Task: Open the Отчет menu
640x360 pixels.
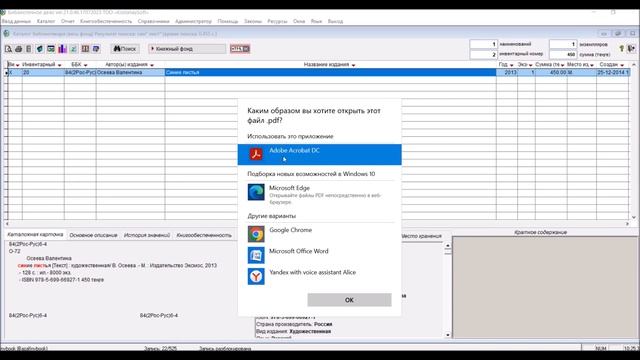Action: tap(68, 21)
